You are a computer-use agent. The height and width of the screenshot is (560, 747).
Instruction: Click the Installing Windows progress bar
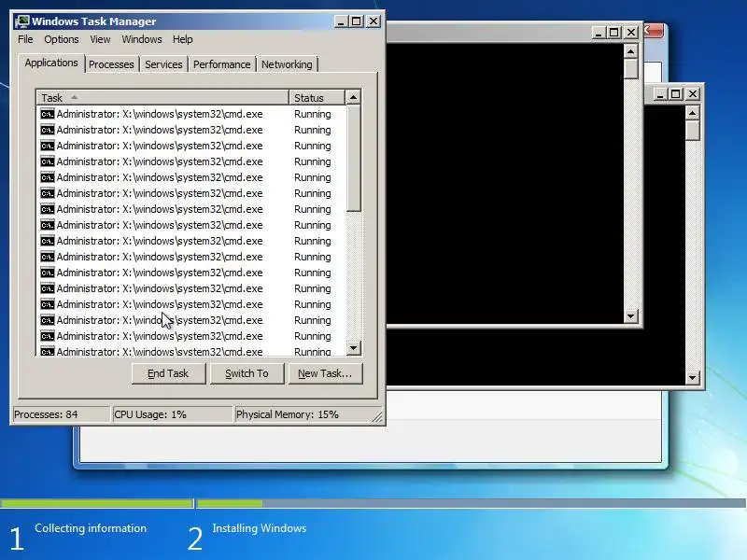[x=472, y=503]
